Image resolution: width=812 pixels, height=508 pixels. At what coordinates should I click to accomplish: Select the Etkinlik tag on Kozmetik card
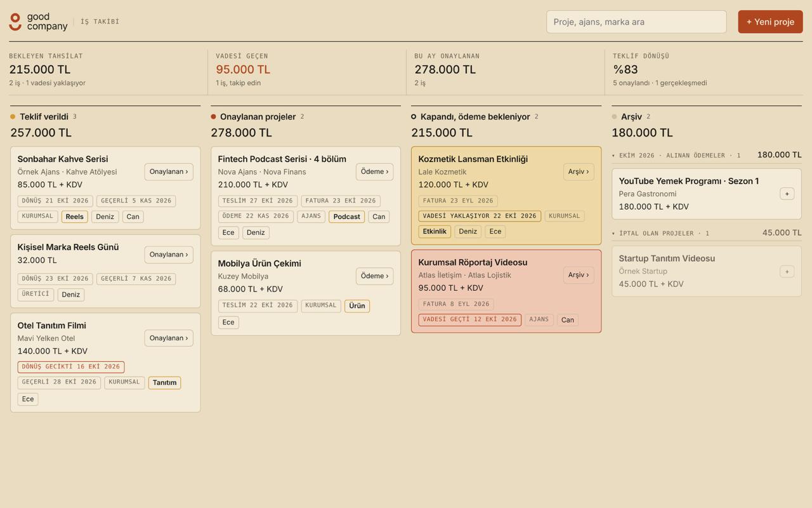point(435,231)
